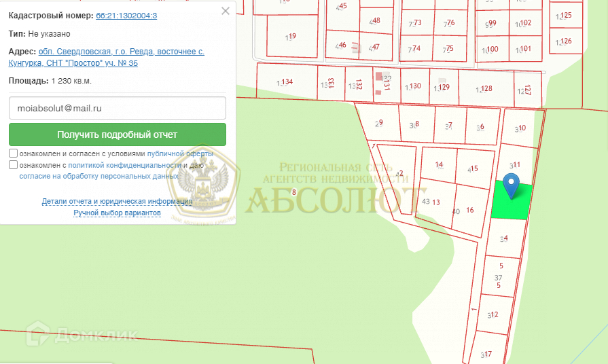Select parcel 311 on the map
Image resolution: width=608 pixels, height=364 pixels.
[x=515, y=165]
